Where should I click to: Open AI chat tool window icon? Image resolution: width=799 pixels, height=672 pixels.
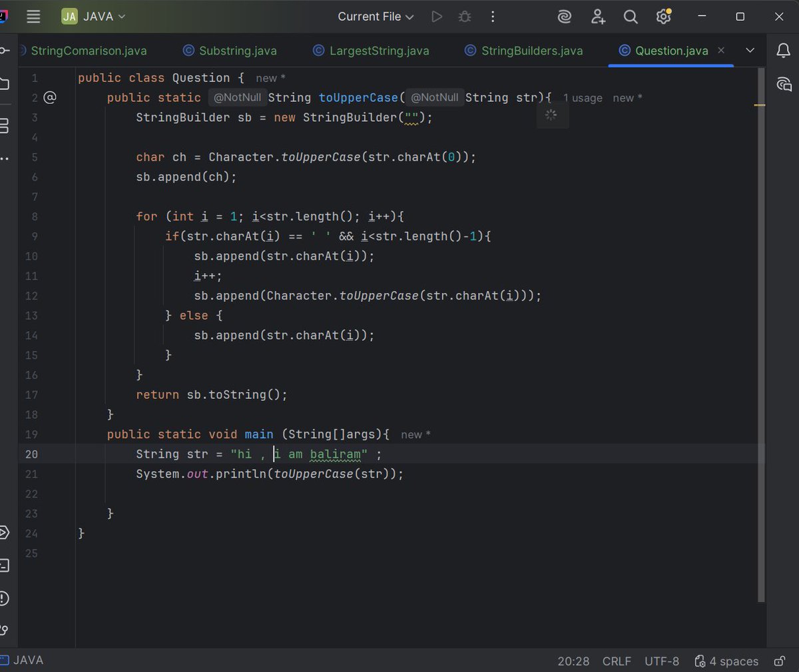point(784,84)
